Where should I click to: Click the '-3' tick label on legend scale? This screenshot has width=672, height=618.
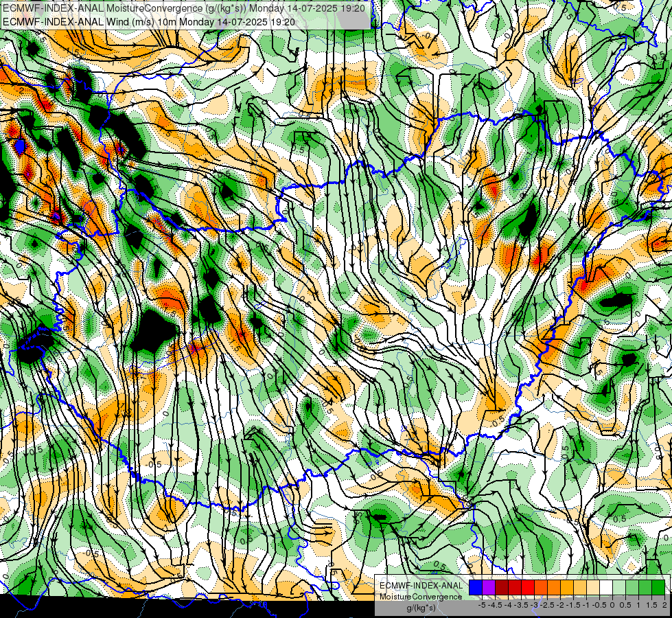click(535, 605)
